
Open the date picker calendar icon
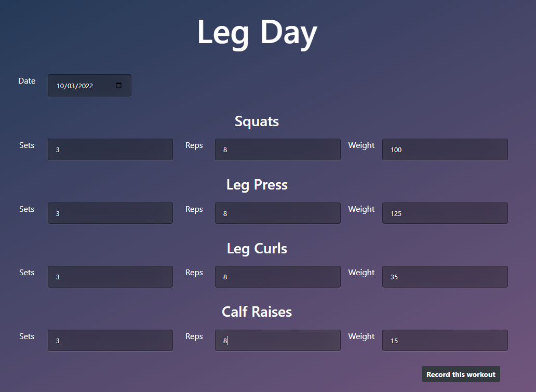[118, 86]
